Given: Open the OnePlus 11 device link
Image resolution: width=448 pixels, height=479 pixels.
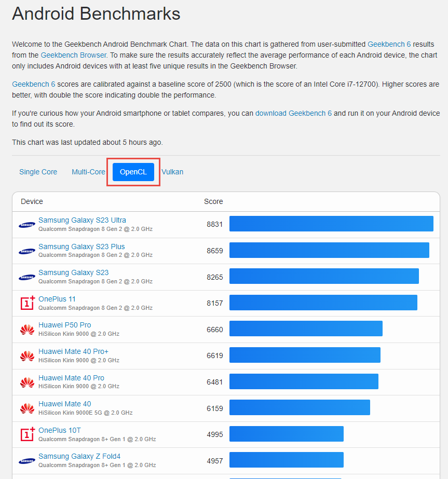Looking at the screenshot, I should pyautogui.click(x=57, y=299).
